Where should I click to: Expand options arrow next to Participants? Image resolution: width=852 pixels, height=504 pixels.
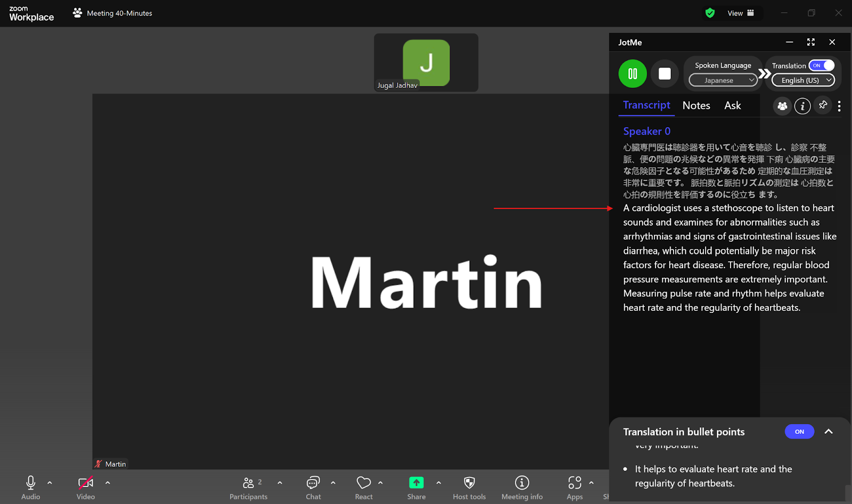click(280, 483)
